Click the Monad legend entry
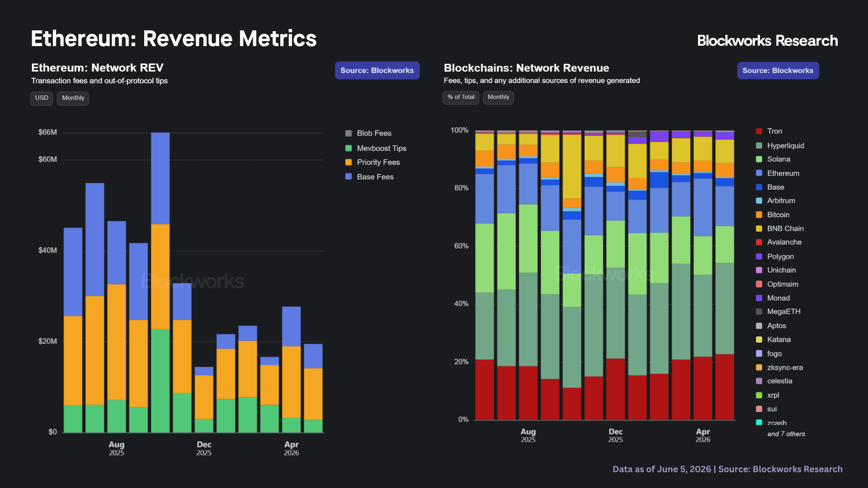868x488 pixels. coord(773,298)
